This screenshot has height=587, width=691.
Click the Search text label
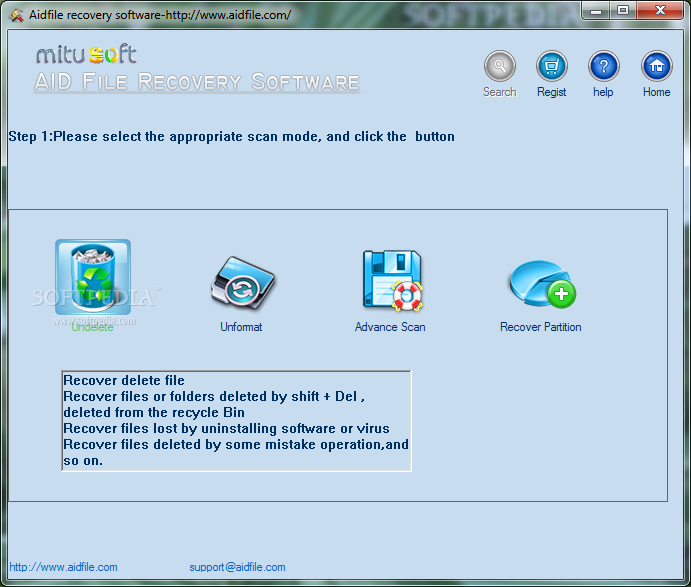(499, 92)
